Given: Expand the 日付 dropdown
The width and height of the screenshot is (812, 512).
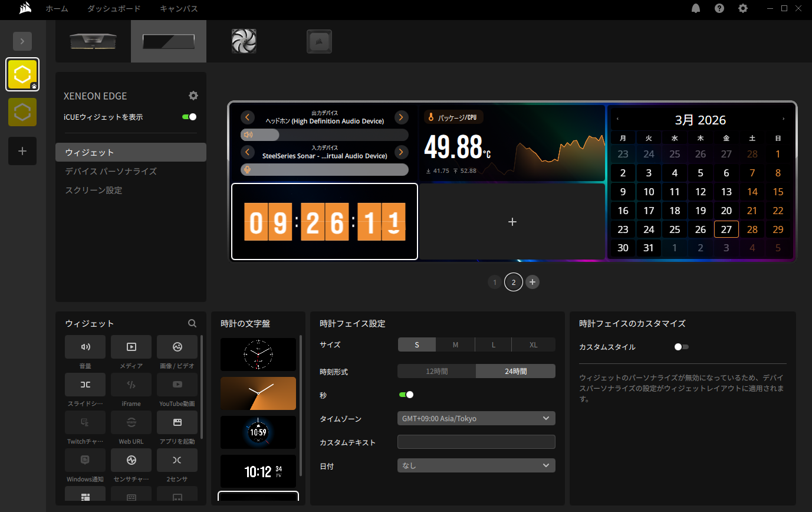Looking at the screenshot, I should [476, 465].
